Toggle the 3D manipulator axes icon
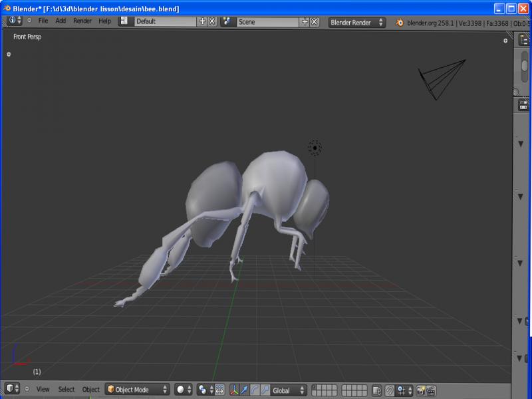 pos(234,390)
